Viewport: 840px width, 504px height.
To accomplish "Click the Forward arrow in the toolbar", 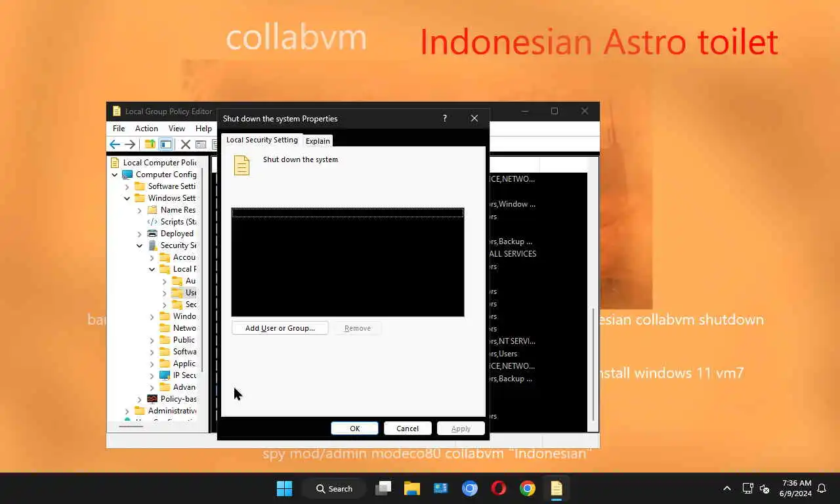I will pyautogui.click(x=130, y=144).
